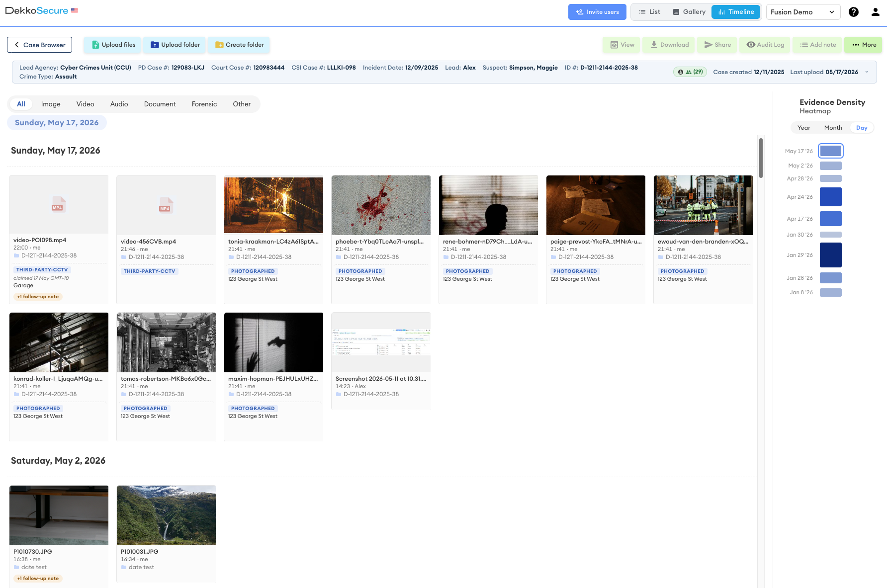The width and height of the screenshot is (887, 588).
Task: Click the timeline vertical scrollbar
Action: (x=761, y=158)
